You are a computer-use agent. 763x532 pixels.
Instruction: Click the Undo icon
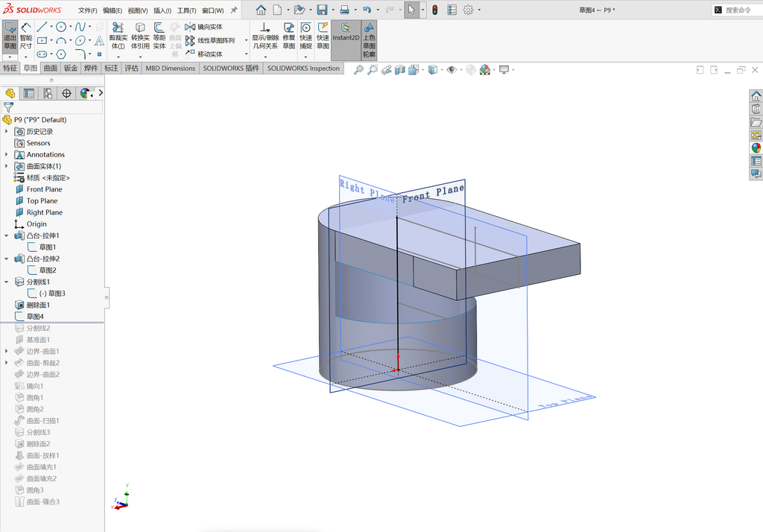click(367, 10)
